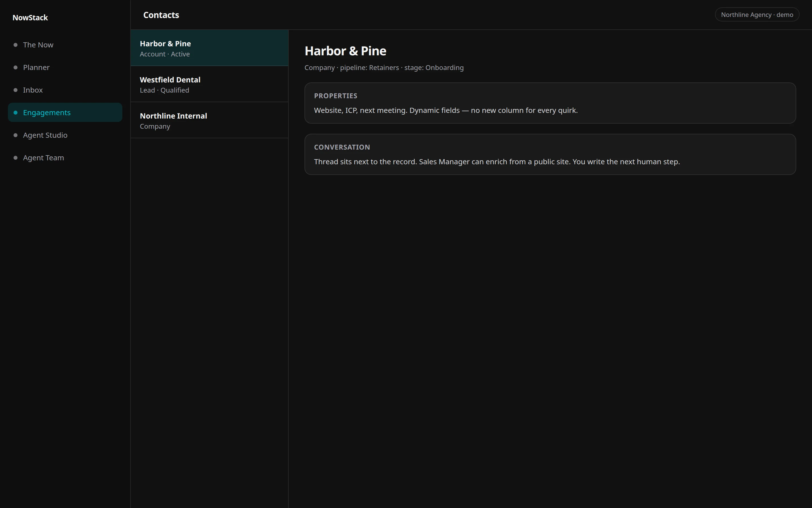
Task: Open the Inbox sidebar item
Action: point(65,90)
